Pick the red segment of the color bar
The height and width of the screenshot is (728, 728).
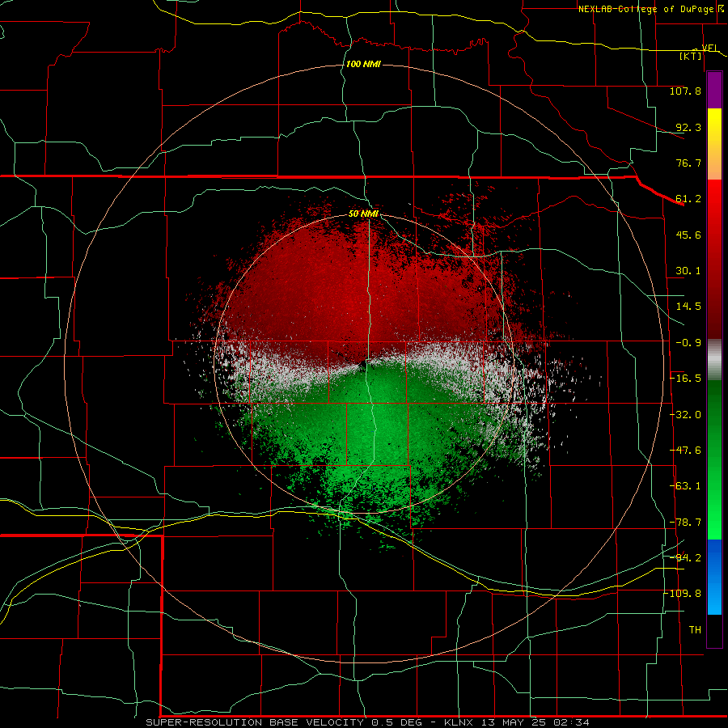tap(714, 259)
